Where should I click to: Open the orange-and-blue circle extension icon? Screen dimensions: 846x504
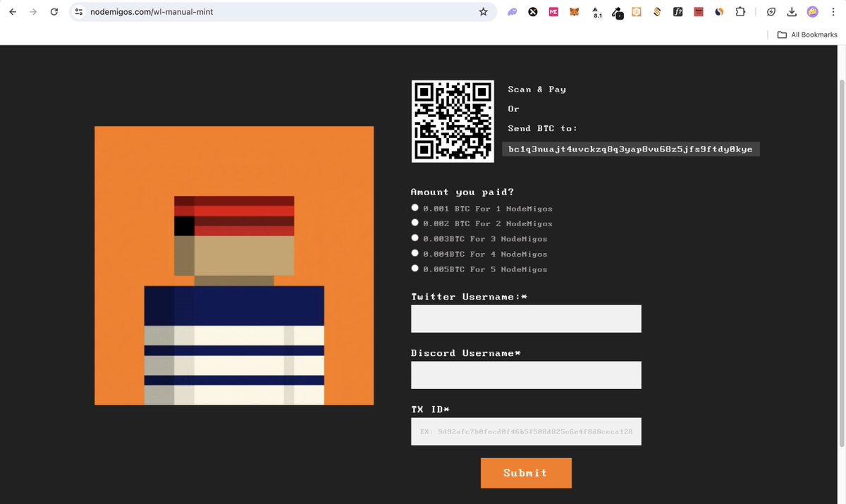pyautogui.click(x=719, y=12)
